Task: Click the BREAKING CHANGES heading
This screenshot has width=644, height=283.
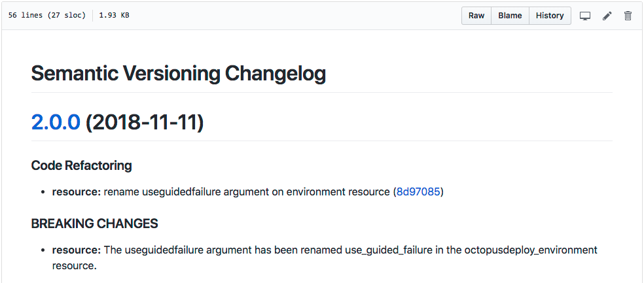Action: 94,224
